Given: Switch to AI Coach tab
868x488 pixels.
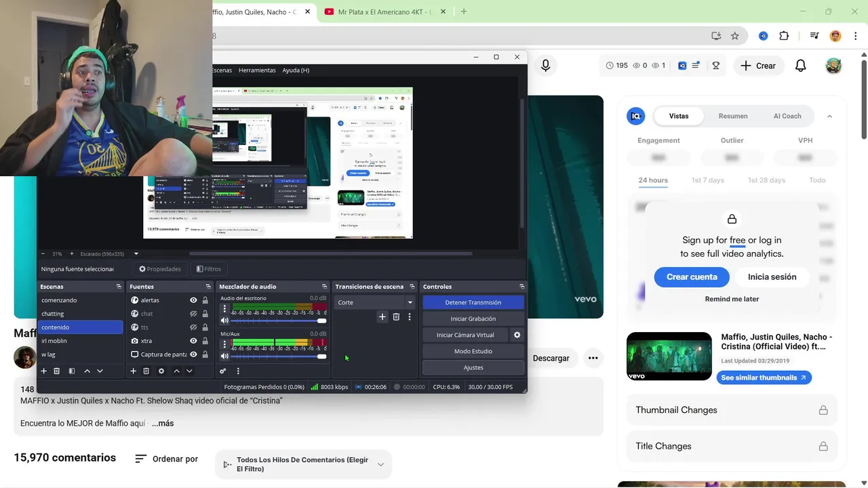Looking at the screenshot, I should pyautogui.click(x=787, y=116).
